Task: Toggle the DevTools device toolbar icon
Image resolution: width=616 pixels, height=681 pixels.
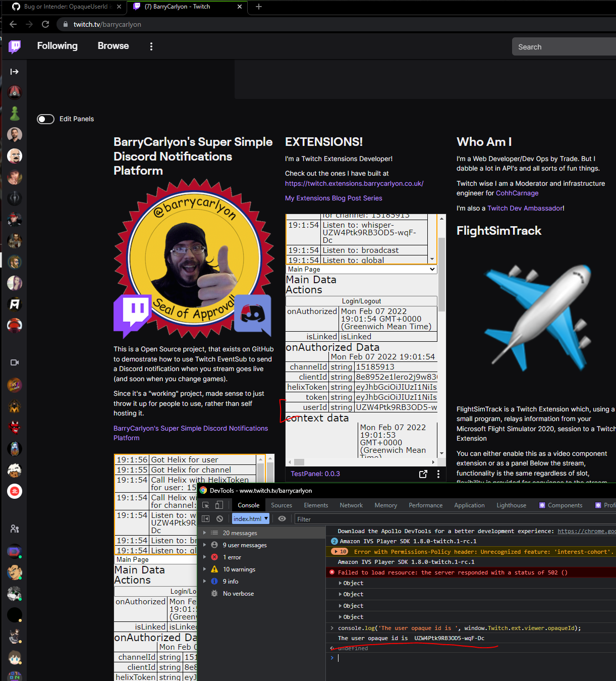Action: click(219, 505)
